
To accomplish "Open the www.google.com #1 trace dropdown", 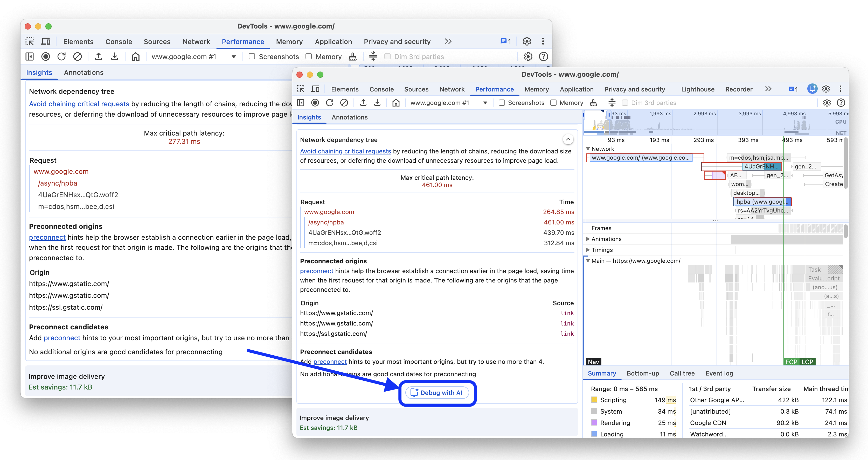I will click(x=485, y=103).
